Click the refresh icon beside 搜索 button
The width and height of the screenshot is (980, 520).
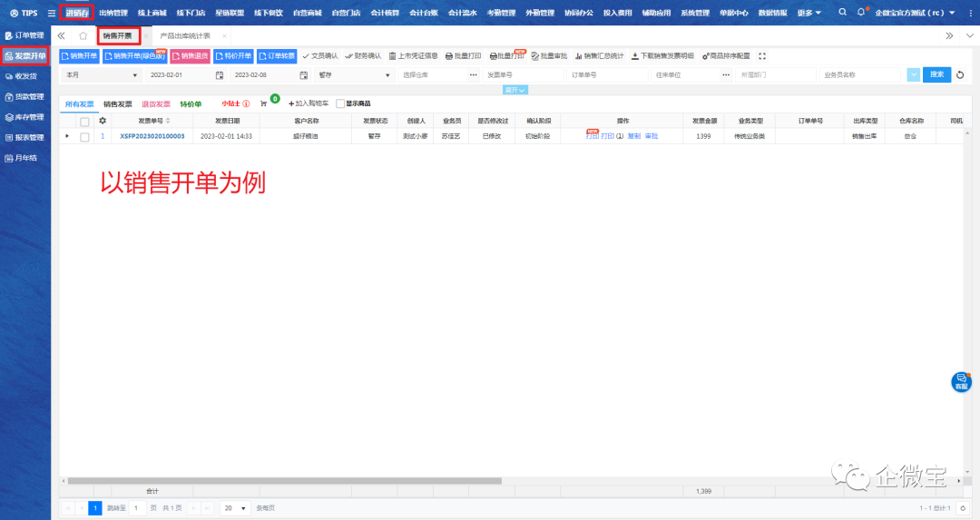(x=960, y=74)
